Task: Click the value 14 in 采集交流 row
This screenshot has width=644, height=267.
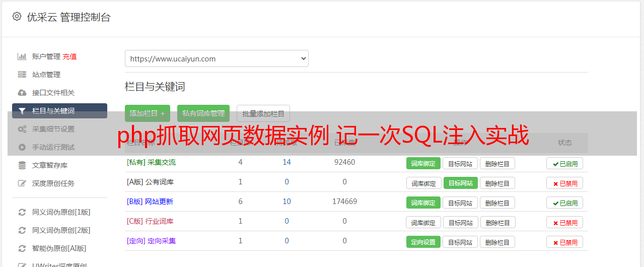Action: (287, 162)
